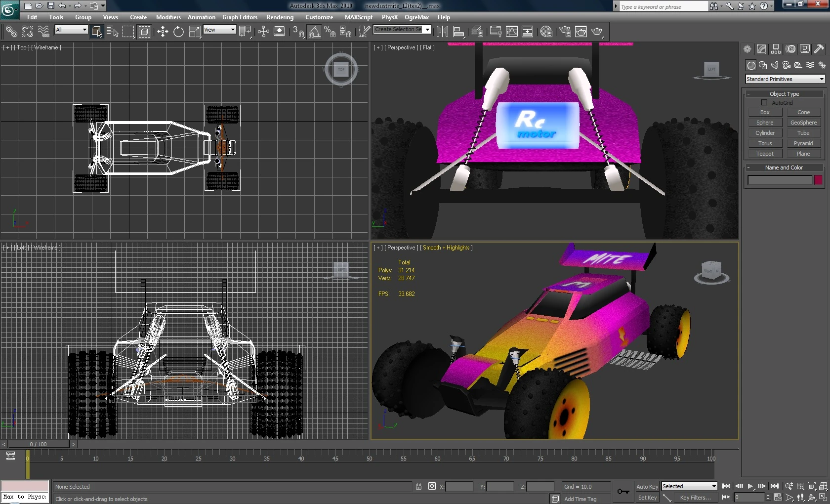Toggle the Selection Lock padlock

(418, 486)
